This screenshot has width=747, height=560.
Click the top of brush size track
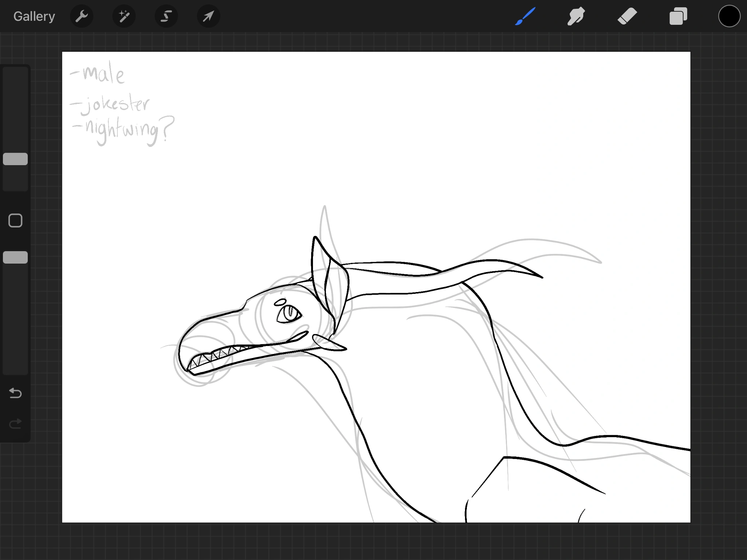pyautogui.click(x=15, y=73)
